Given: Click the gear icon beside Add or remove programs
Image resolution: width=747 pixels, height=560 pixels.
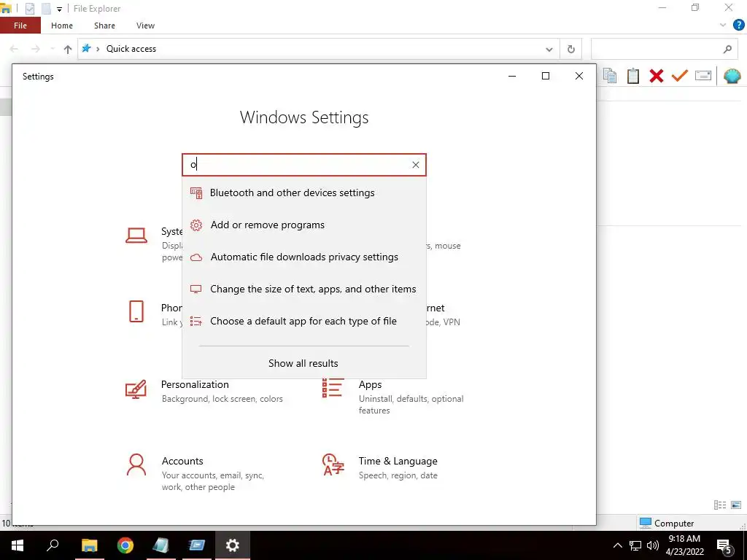Looking at the screenshot, I should pyautogui.click(x=196, y=225).
